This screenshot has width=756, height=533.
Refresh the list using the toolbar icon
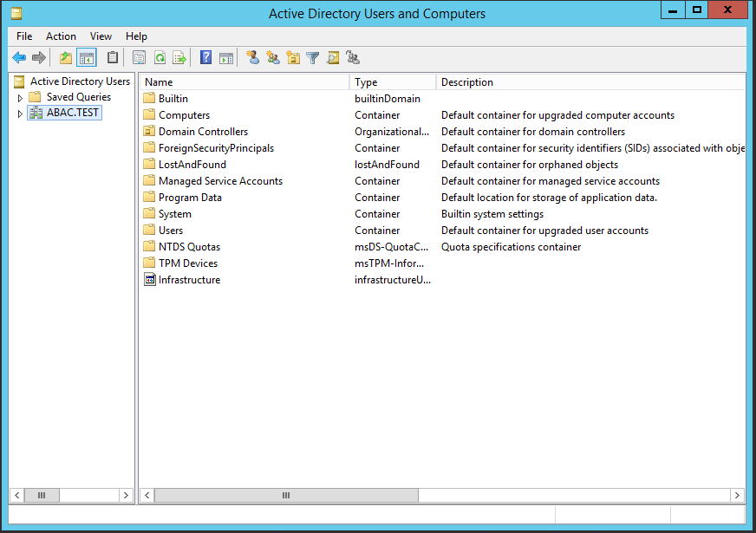pyautogui.click(x=160, y=58)
